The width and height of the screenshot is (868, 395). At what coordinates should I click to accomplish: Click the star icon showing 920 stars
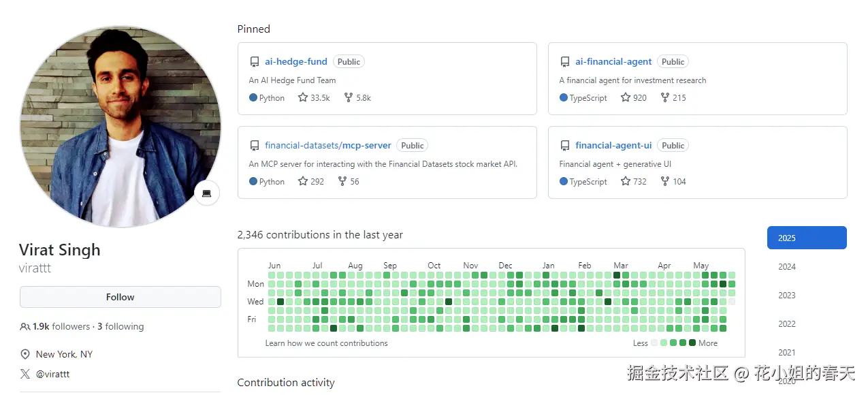(626, 97)
